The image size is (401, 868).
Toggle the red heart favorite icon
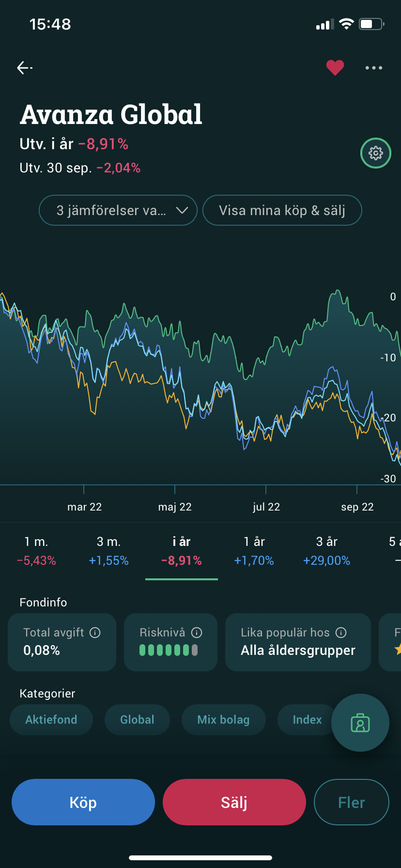tap(335, 68)
